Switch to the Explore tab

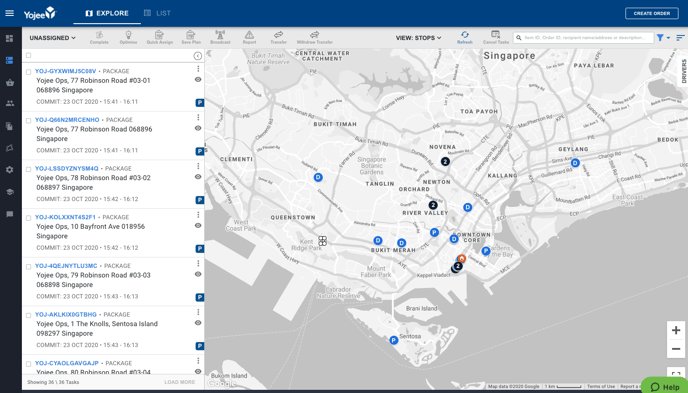click(x=107, y=13)
